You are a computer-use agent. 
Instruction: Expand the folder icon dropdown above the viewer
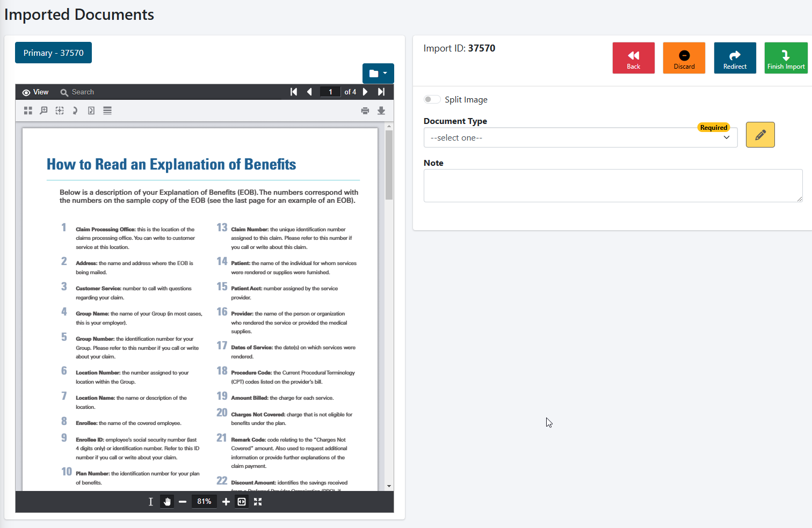tap(378, 73)
